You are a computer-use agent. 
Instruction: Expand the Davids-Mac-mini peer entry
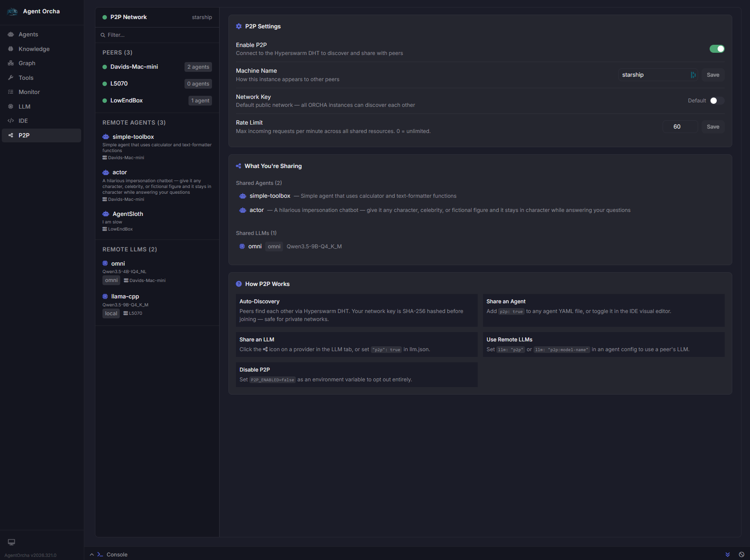134,67
